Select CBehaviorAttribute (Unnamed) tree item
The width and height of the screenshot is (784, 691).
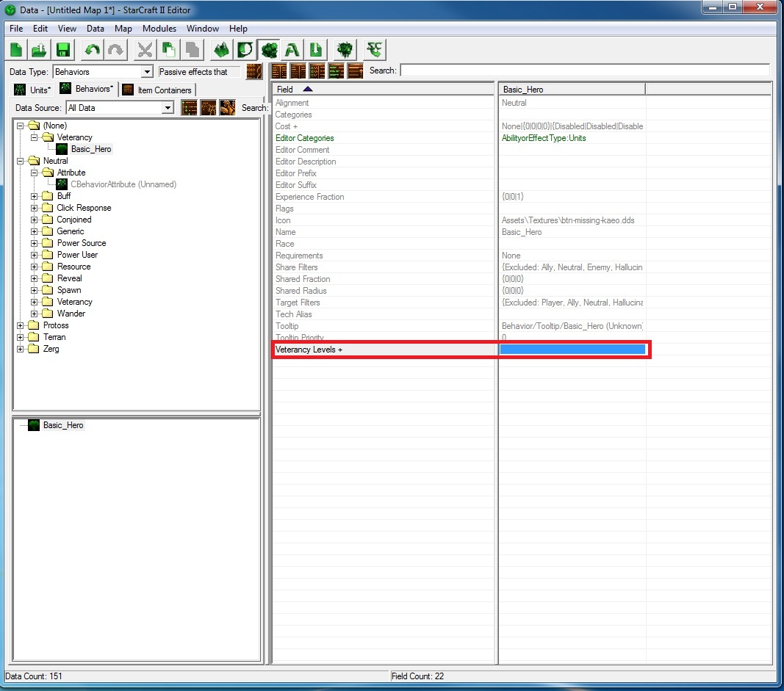click(x=123, y=184)
